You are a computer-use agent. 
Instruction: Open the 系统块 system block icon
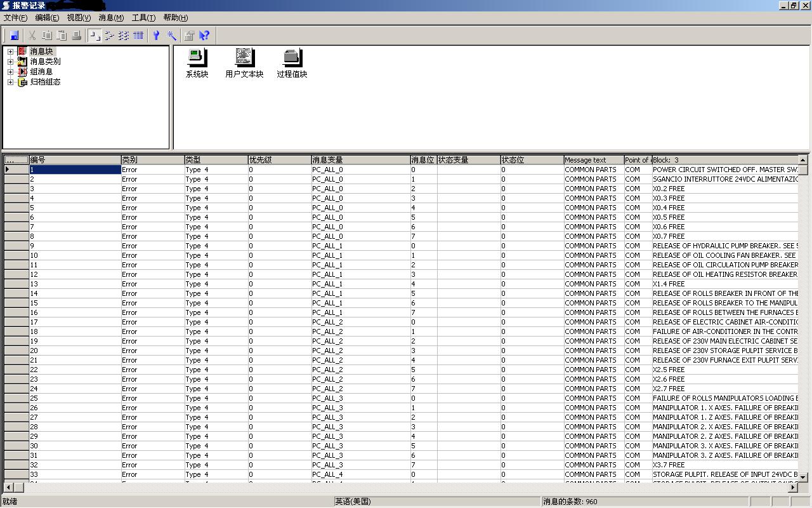[197, 63]
